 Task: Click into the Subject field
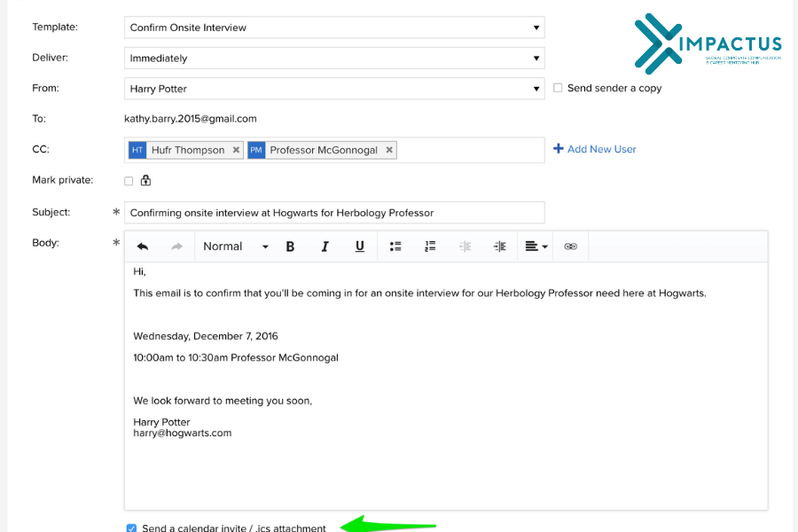tap(334, 213)
